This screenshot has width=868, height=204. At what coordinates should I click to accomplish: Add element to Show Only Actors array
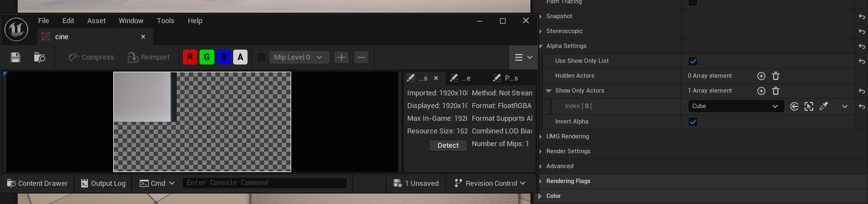[761, 91]
